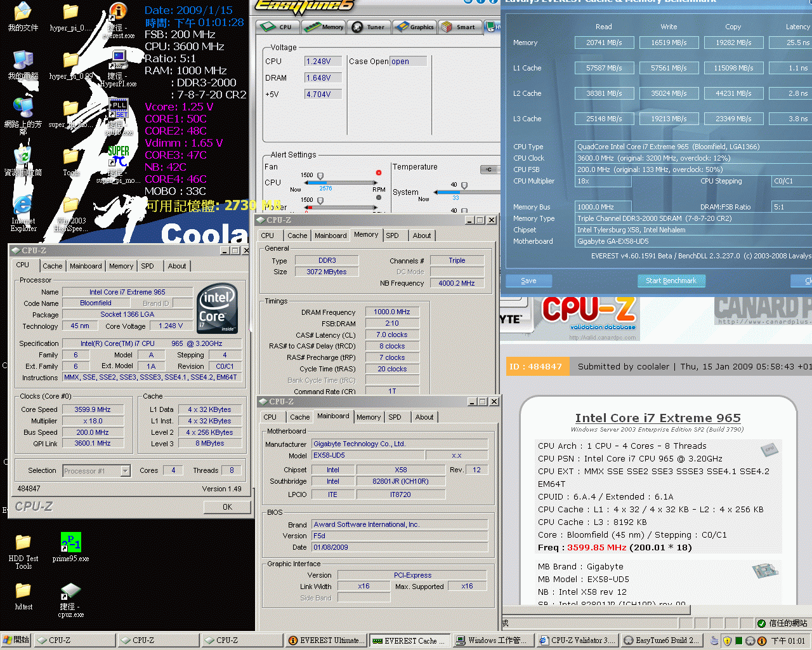
Task: Launch the cpuz.exe shortcut icon
Action: click(x=71, y=599)
